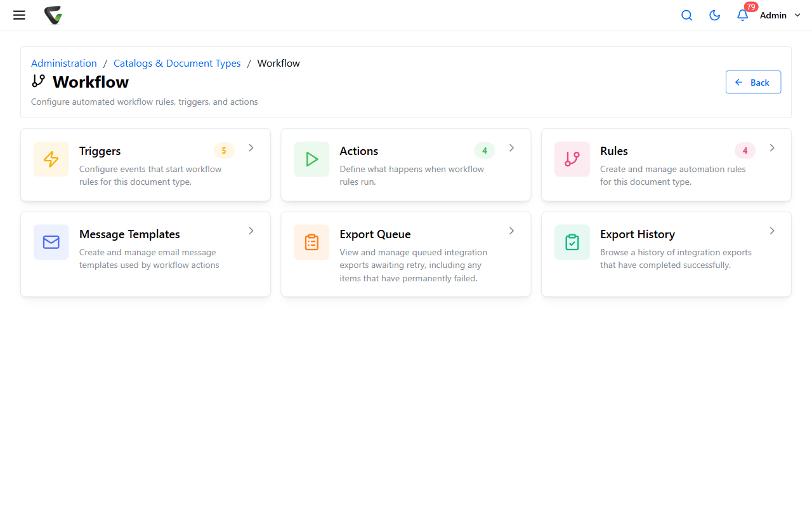Click the 'Browse a history of integration exports' description
Viewport: 812px width, 508px height.
pyautogui.click(x=676, y=258)
